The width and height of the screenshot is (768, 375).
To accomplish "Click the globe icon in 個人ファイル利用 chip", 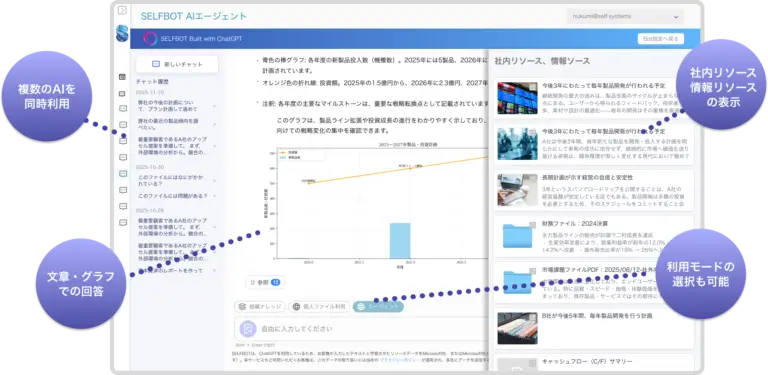I will coord(296,307).
